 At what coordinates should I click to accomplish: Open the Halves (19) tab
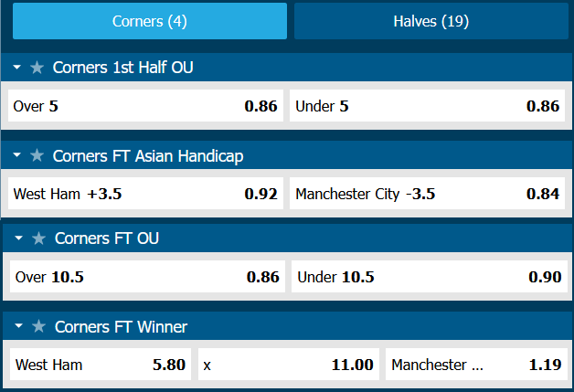point(430,21)
